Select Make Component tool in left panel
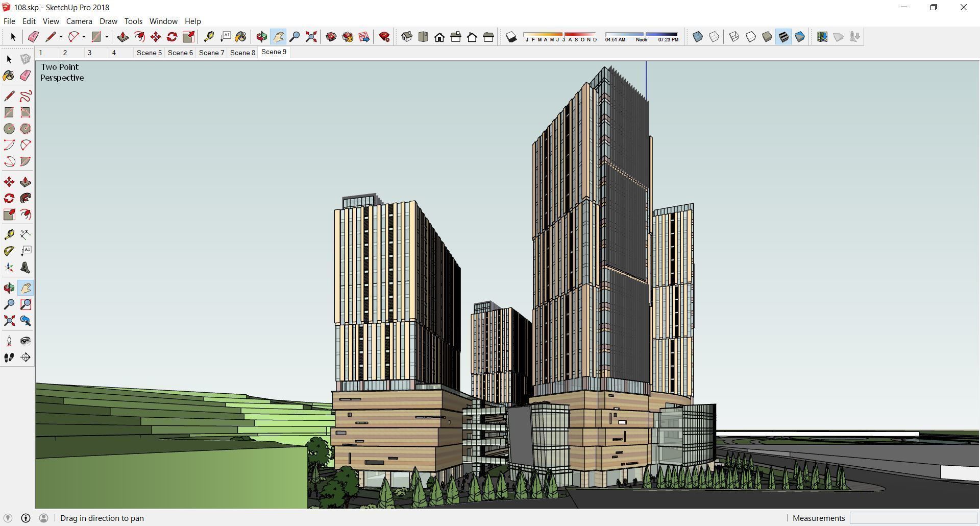The image size is (980, 526). click(26, 59)
